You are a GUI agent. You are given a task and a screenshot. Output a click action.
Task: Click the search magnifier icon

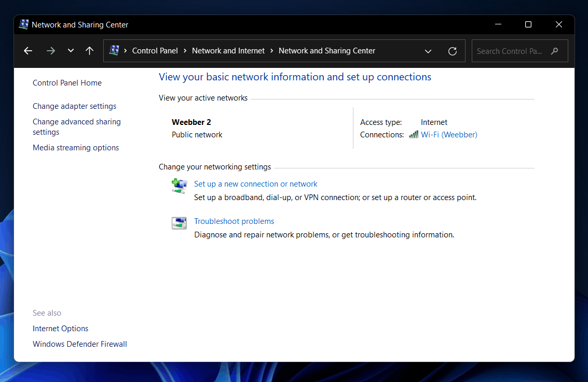(555, 51)
